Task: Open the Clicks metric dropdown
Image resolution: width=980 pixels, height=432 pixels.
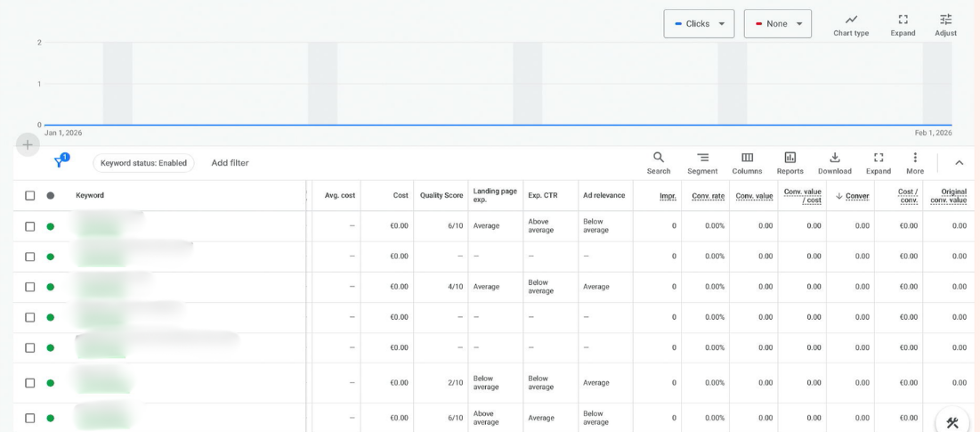Action: (x=699, y=24)
